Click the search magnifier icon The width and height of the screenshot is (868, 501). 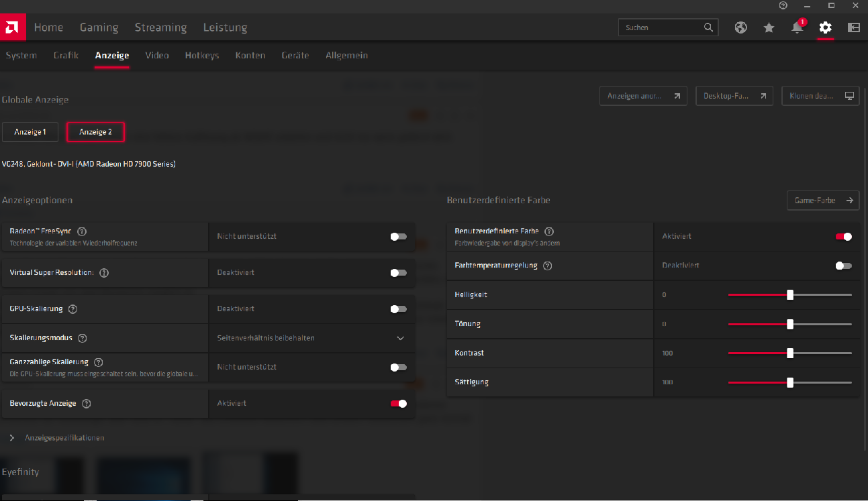[708, 27]
